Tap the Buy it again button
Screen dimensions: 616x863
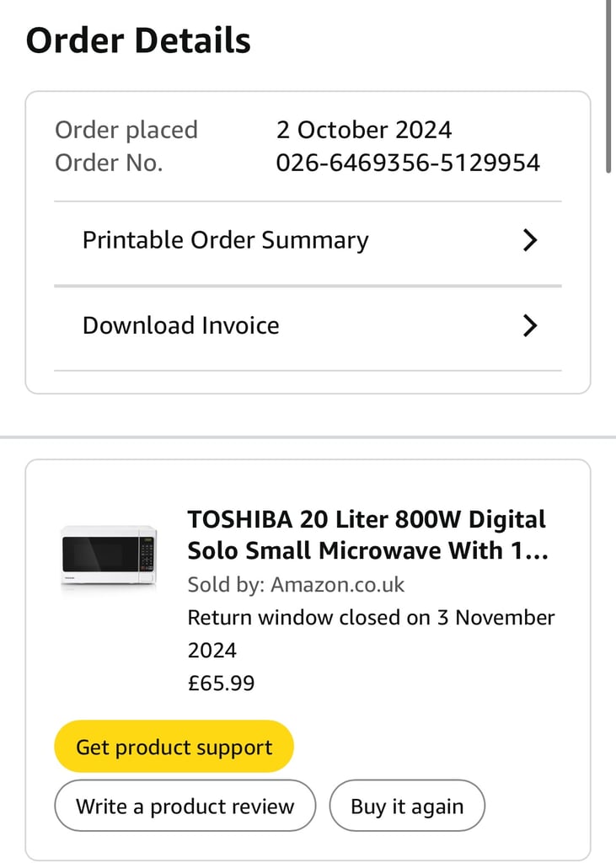point(407,807)
